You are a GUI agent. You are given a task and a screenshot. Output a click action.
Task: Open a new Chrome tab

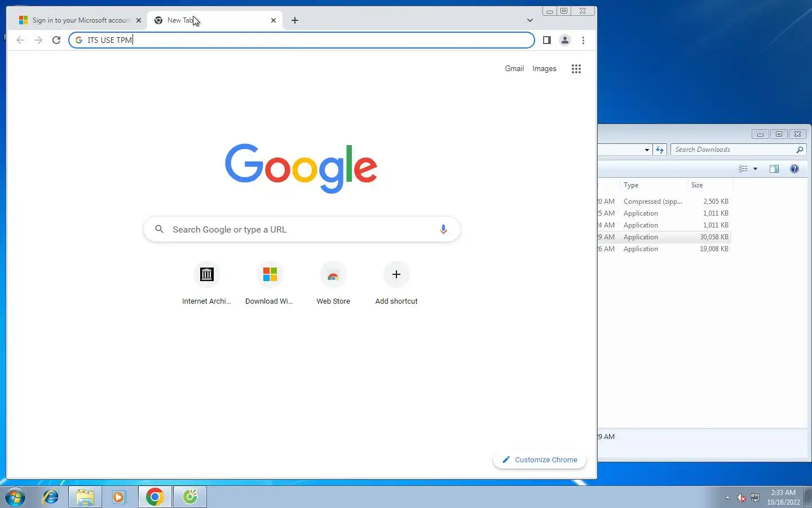pos(295,20)
